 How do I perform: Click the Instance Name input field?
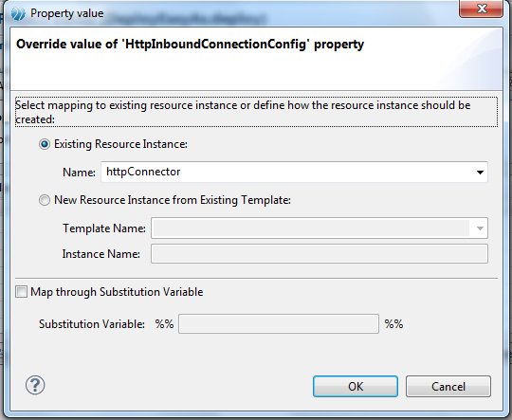[x=319, y=254]
